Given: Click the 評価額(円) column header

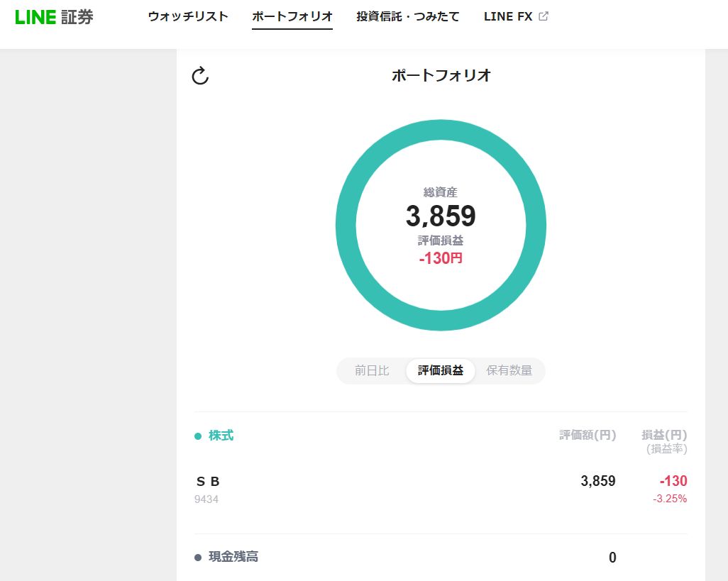Looking at the screenshot, I should click(588, 435).
